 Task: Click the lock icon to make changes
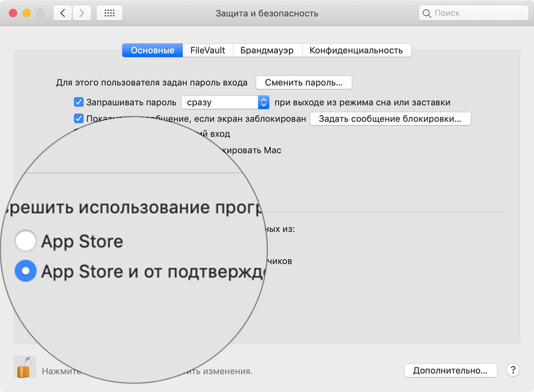click(x=25, y=367)
